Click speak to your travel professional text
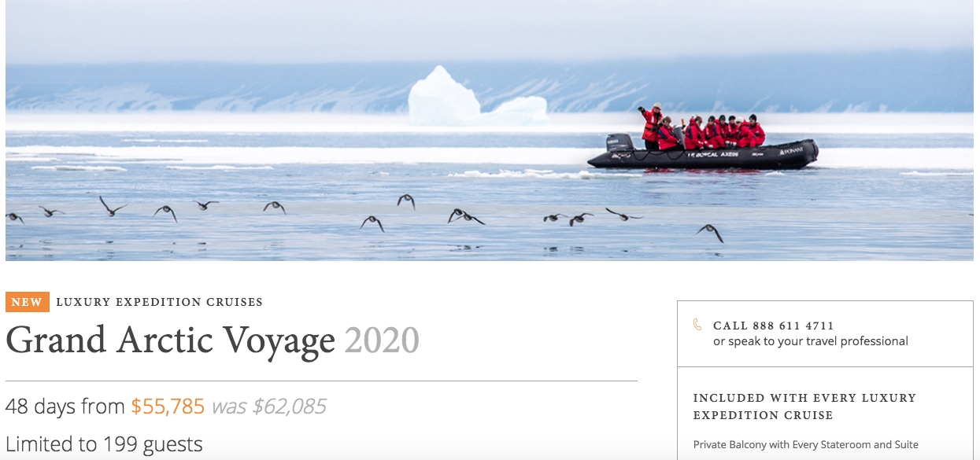The height and width of the screenshot is (460, 980). point(811,341)
